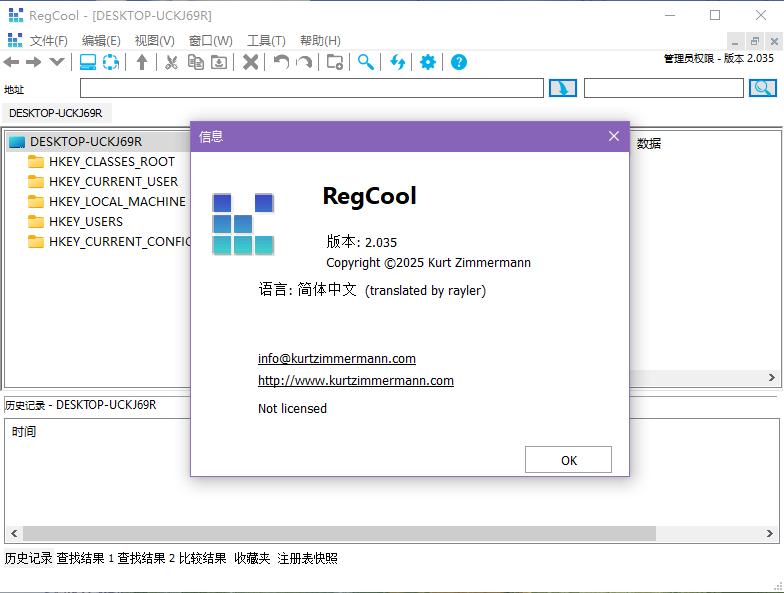Click the up-level arrow icon
The image size is (784, 593).
click(x=142, y=62)
